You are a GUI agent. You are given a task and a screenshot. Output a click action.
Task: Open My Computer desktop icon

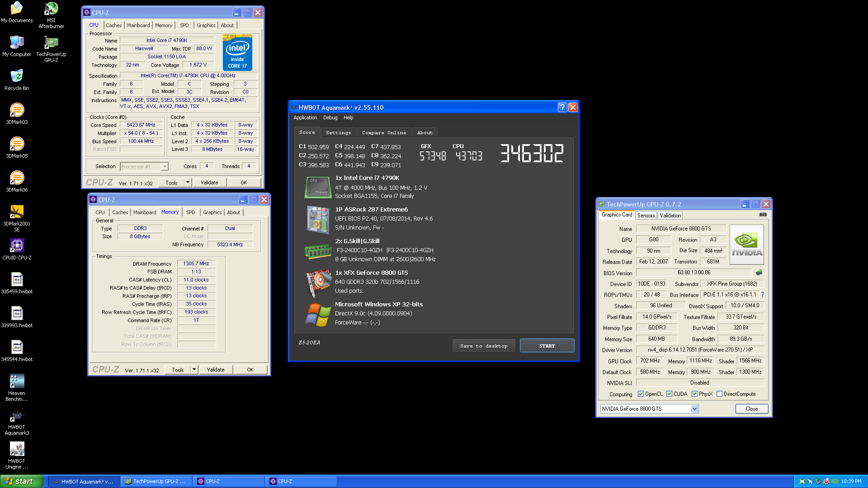tap(17, 46)
